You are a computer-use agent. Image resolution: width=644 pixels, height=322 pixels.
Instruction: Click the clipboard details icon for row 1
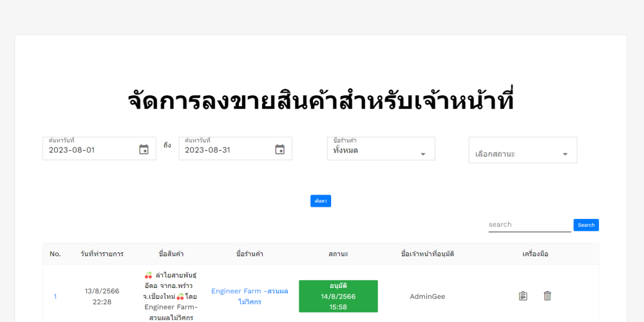523,296
